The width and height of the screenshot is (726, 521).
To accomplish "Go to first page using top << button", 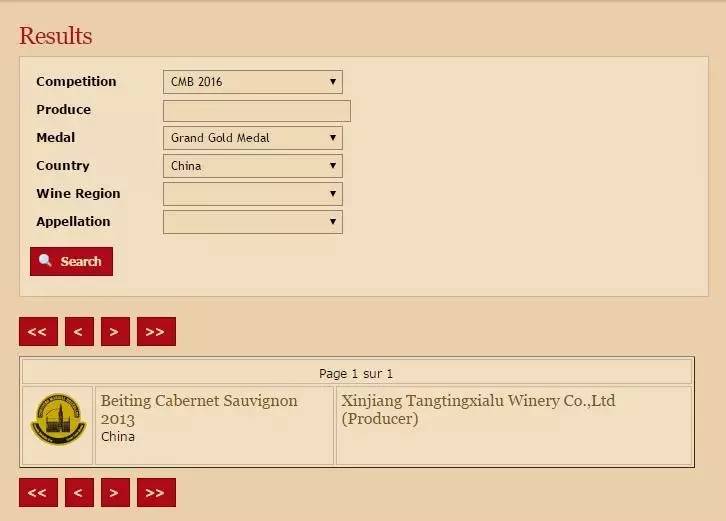I will [x=38, y=332].
